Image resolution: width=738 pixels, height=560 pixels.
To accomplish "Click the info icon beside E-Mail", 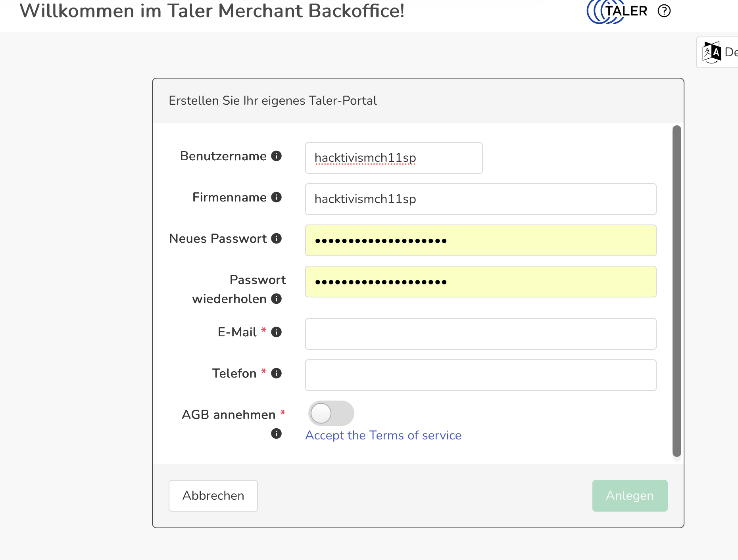I will pos(276,332).
